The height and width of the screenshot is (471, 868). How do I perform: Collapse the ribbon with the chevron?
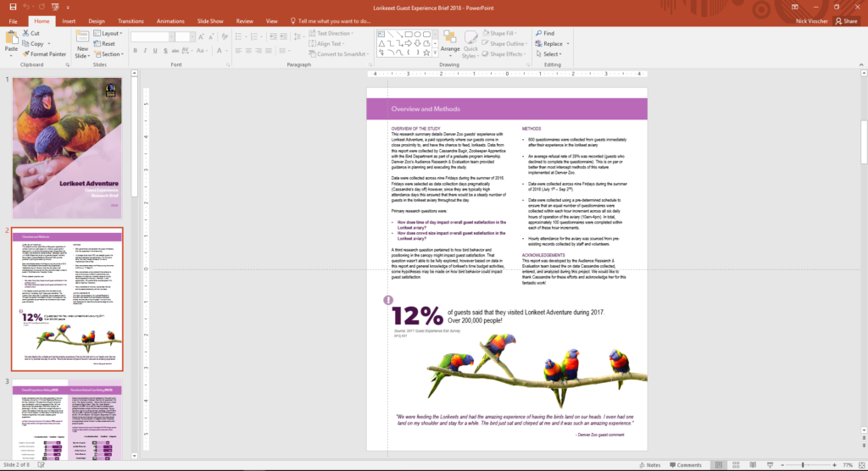point(861,64)
